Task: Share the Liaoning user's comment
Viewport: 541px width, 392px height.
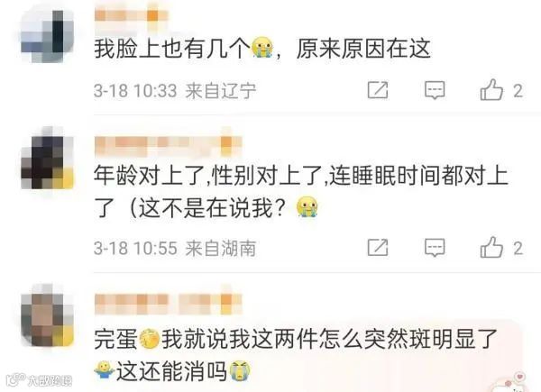Action: click(378, 90)
